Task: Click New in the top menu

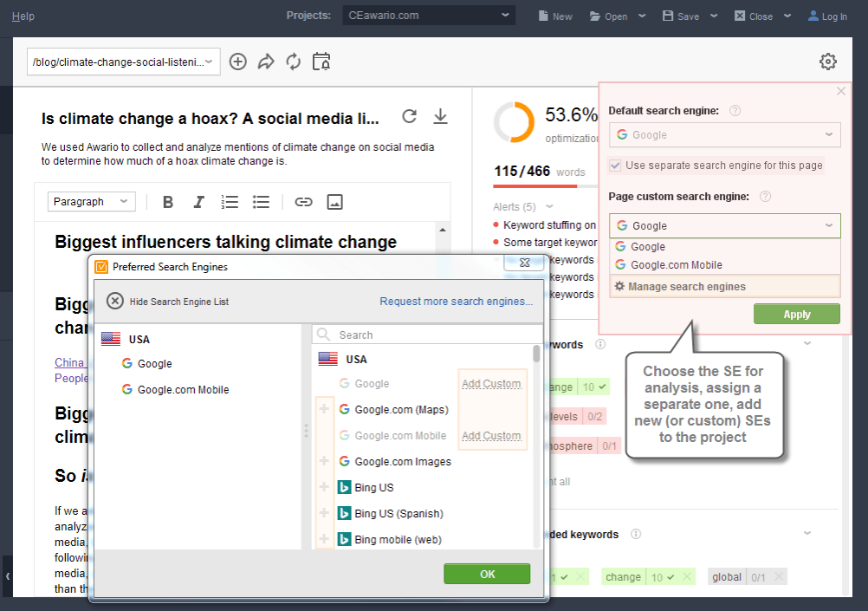Action: pos(555,16)
